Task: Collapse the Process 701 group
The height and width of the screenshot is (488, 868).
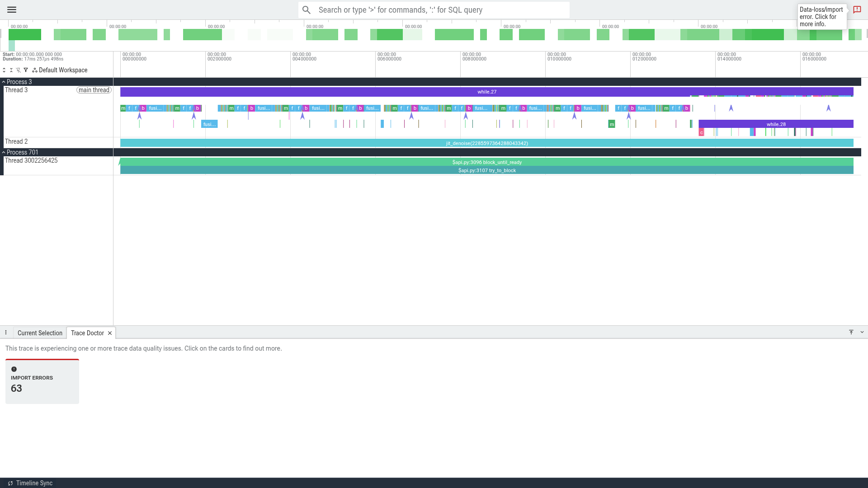Action: pos(4,152)
